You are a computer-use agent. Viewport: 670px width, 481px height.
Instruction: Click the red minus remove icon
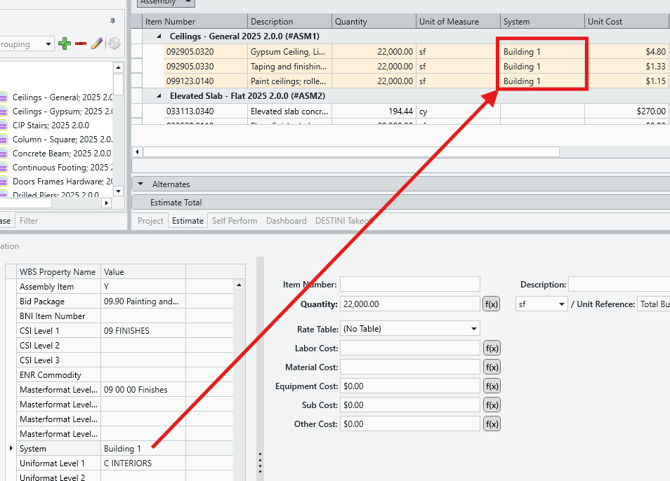pos(81,44)
